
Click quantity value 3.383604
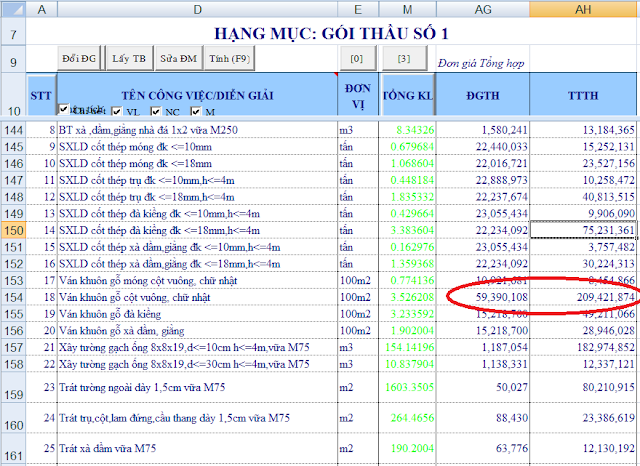pyautogui.click(x=407, y=231)
